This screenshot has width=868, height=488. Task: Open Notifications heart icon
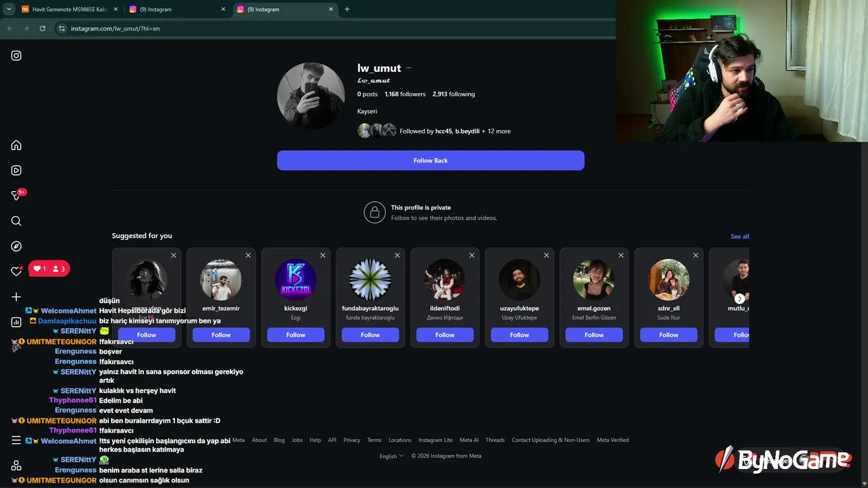(16, 271)
